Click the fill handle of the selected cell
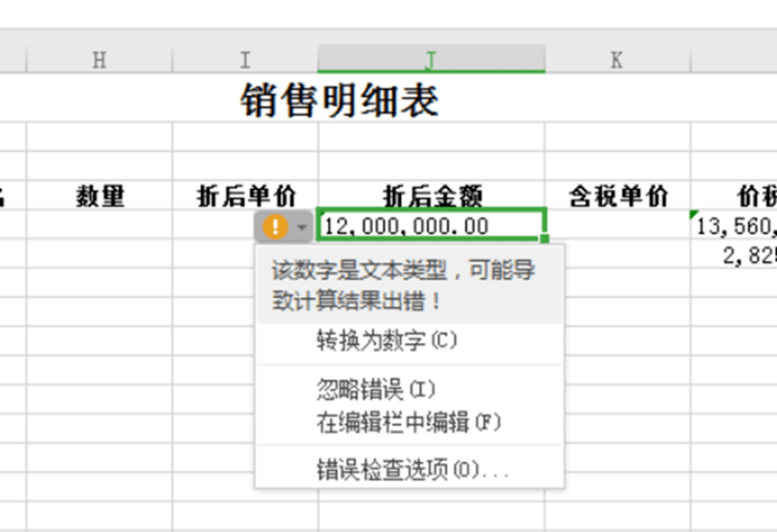777x532 pixels. coord(544,239)
